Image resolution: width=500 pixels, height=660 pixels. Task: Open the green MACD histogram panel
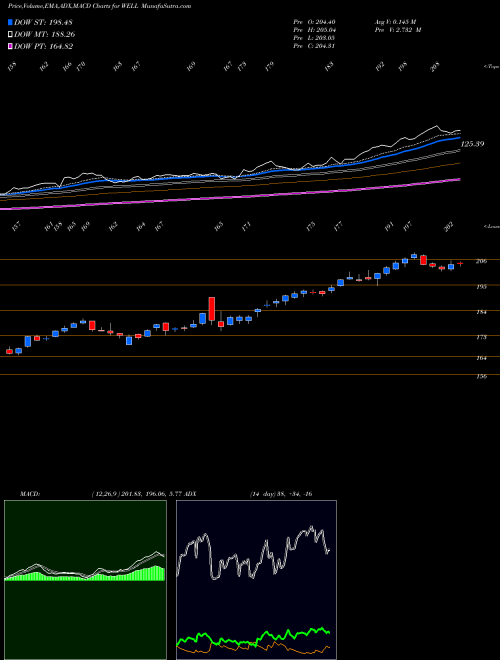pyautogui.click(x=85, y=580)
